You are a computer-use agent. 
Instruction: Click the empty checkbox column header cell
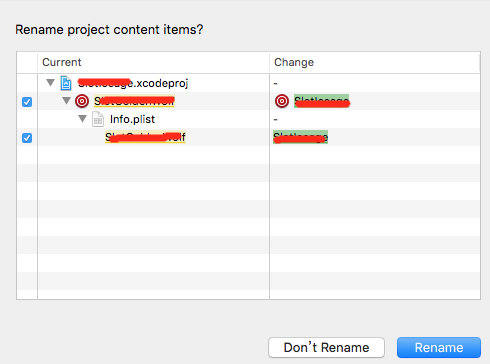(27, 62)
